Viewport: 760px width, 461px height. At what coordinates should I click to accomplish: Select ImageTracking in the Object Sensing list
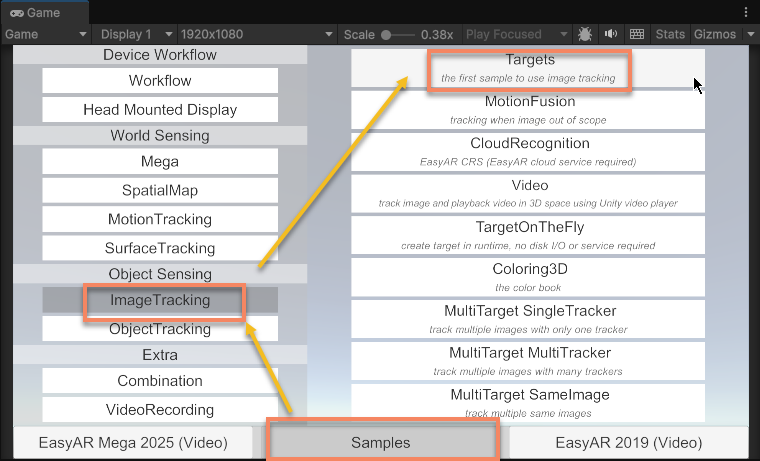160,300
